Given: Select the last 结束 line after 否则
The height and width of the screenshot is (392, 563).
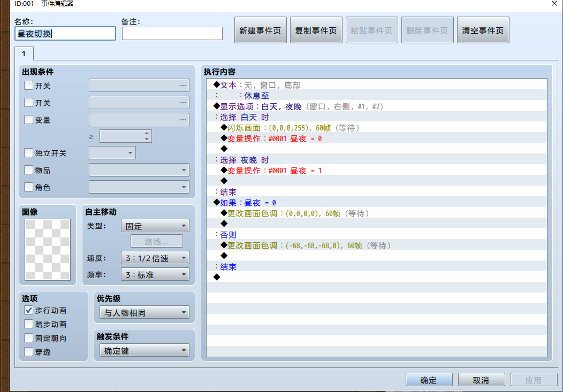Looking at the screenshot, I should tap(377, 267).
